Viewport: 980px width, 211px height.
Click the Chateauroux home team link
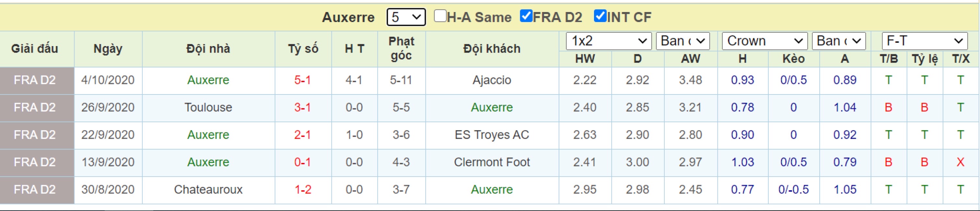pos(208,190)
